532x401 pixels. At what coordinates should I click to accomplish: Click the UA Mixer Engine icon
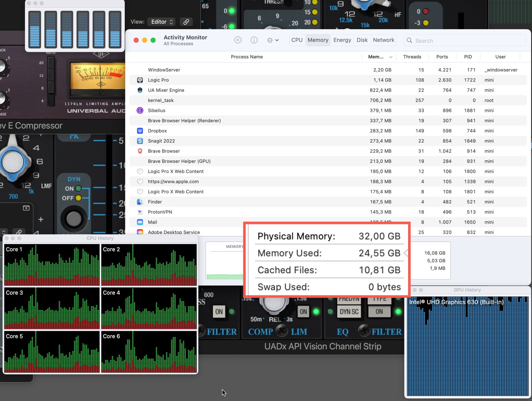point(140,90)
